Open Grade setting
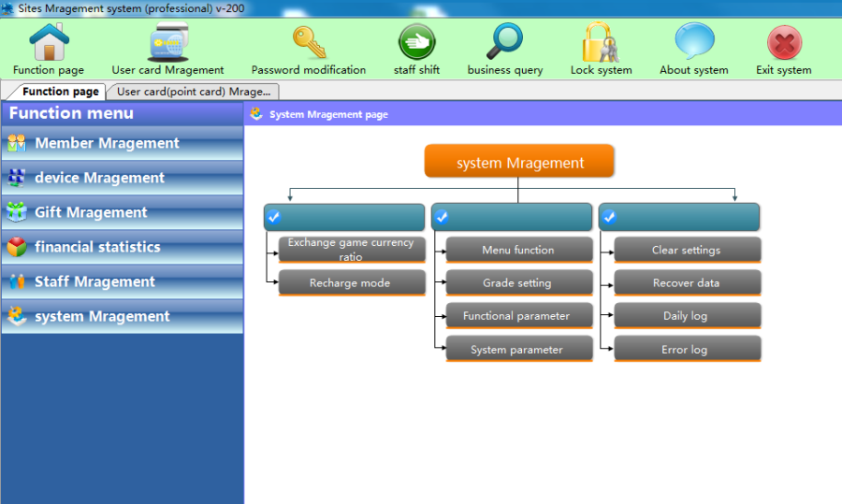The width and height of the screenshot is (842, 504). pyautogui.click(x=519, y=283)
